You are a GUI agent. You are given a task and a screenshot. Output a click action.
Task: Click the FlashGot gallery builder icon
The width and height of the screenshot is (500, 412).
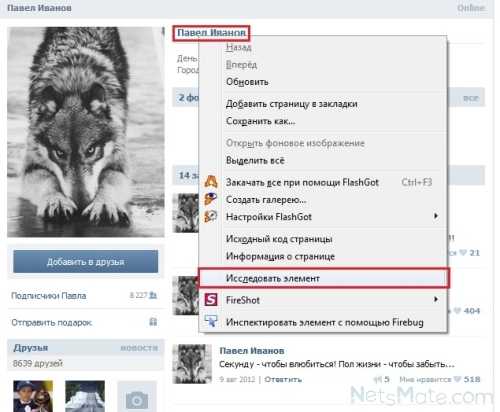coord(211,199)
